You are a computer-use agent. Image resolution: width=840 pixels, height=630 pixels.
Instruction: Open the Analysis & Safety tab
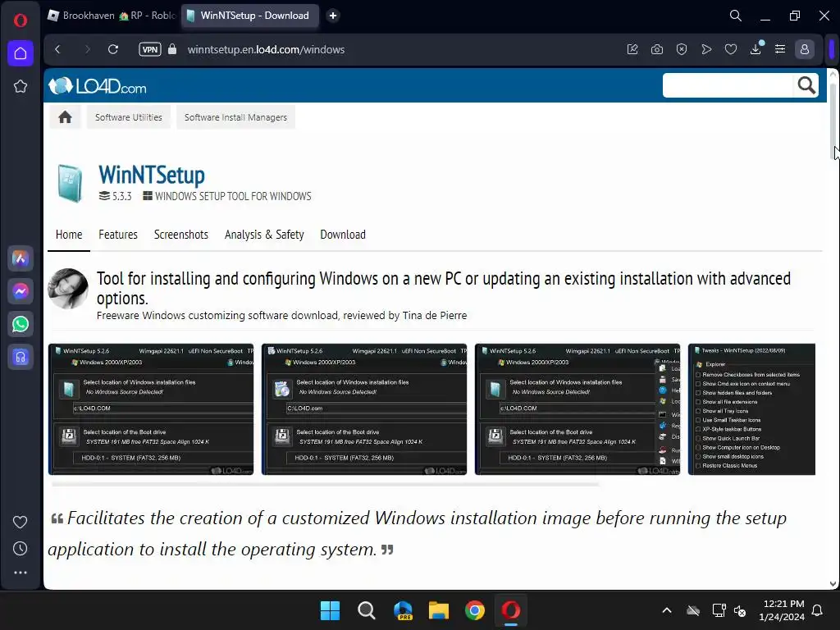pyautogui.click(x=264, y=235)
